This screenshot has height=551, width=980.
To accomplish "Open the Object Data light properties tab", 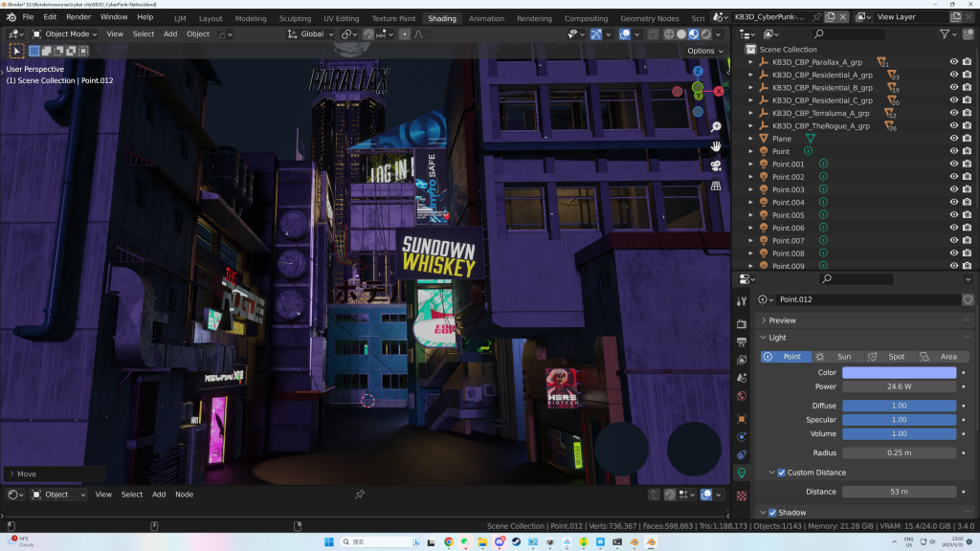I will coord(742,473).
